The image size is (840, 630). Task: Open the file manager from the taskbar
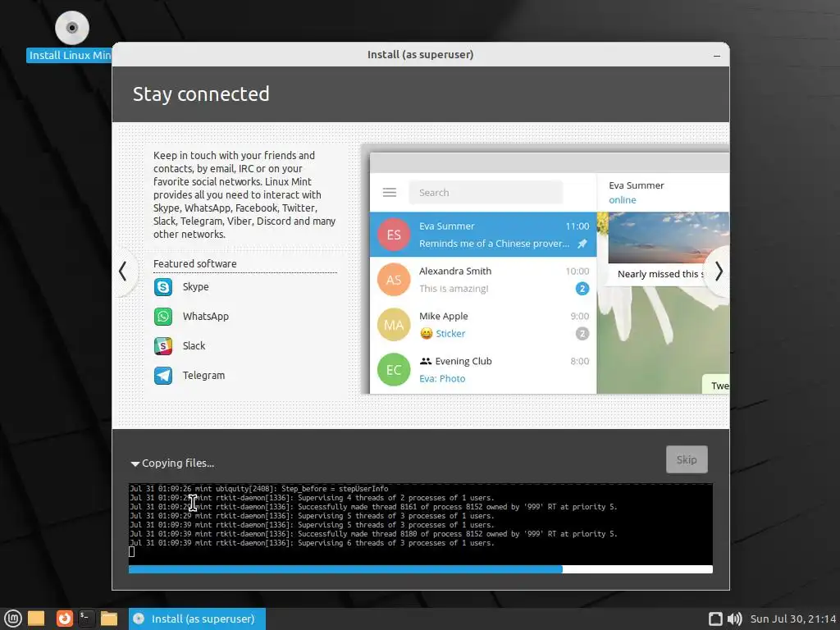[109, 619]
